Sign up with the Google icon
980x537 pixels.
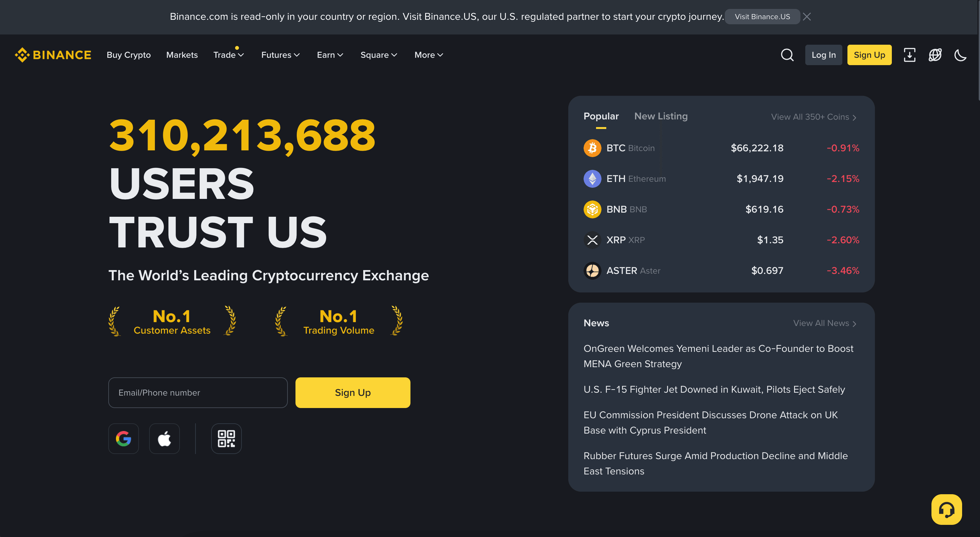(123, 438)
